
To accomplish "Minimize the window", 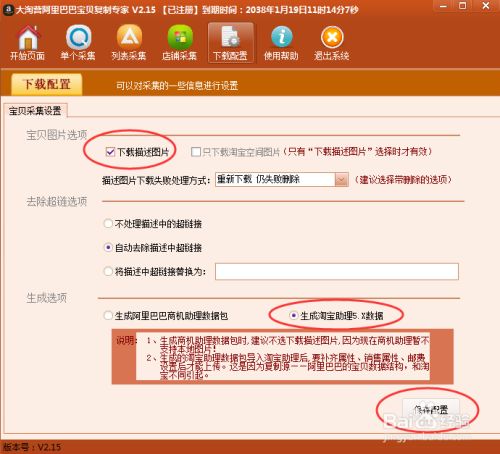I will [x=443, y=6].
